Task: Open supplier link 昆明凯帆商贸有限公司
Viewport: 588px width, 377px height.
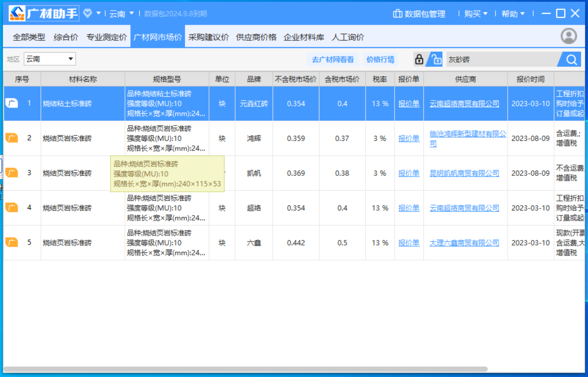Action: (464, 173)
